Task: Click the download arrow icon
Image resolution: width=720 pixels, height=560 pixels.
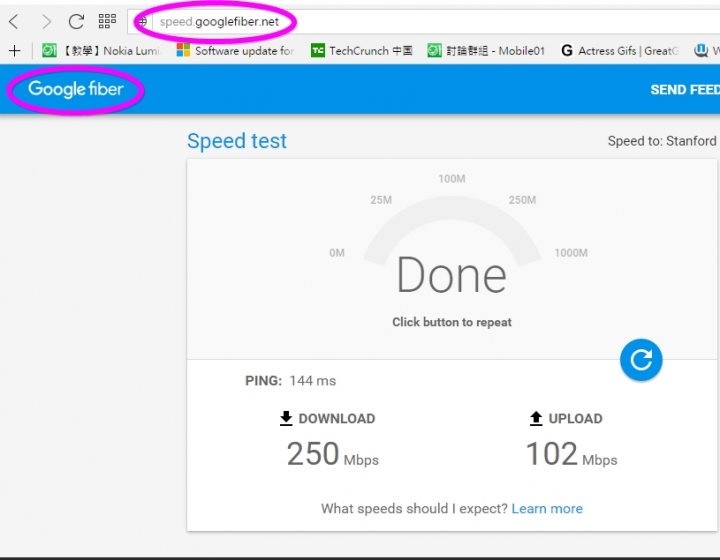Action: pos(286,418)
